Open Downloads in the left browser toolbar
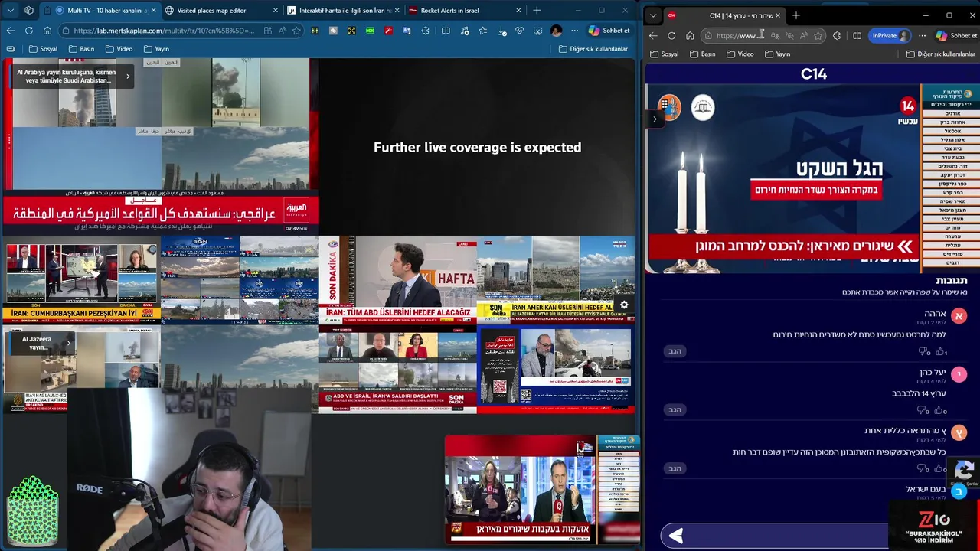Image resolution: width=980 pixels, height=551 pixels. [501, 31]
